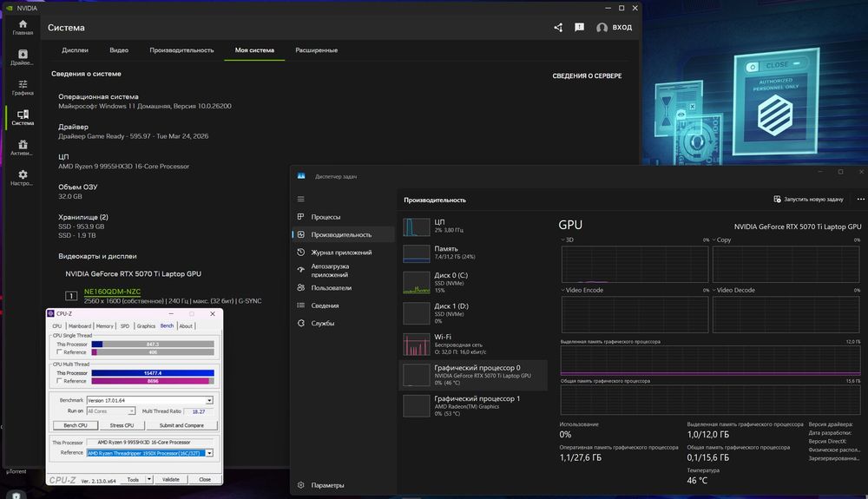Open the Графика sliders icon in NVIDIA sidebar
This screenshot has height=499, width=868.
(x=23, y=84)
